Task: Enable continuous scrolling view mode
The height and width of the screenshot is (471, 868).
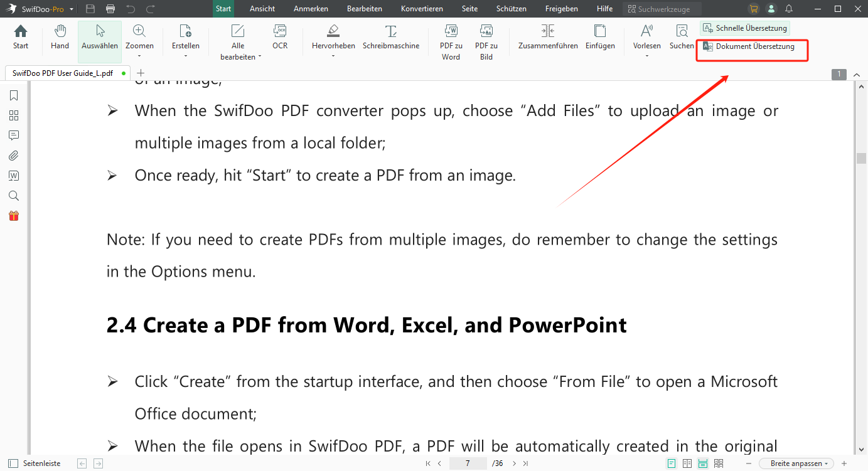Action: click(x=703, y=463)
